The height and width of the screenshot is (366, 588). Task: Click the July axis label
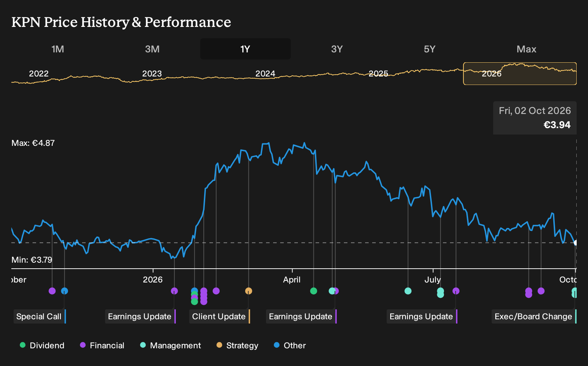click(433, 280)
